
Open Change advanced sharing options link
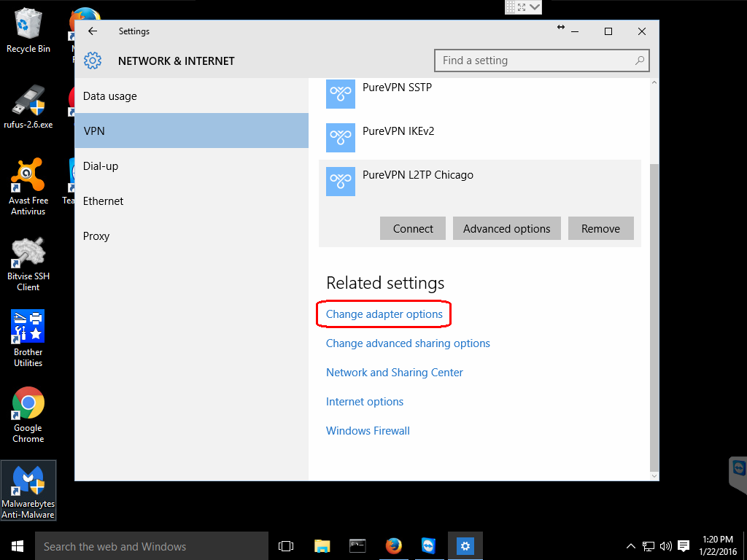(408, 343)
